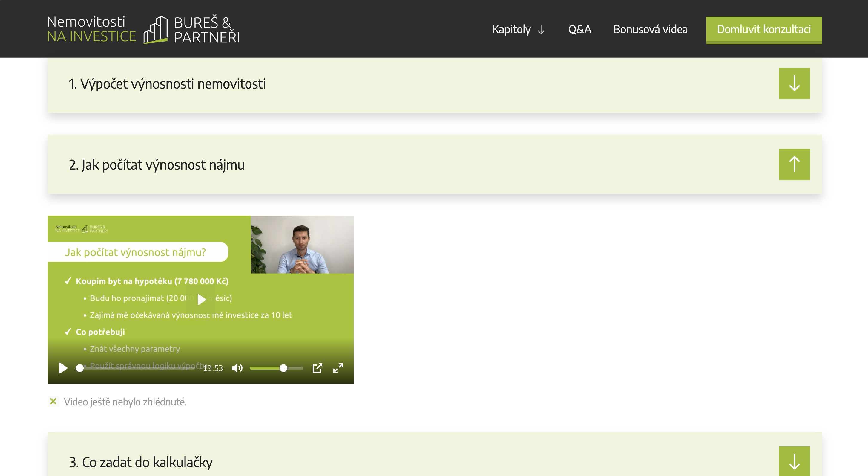Enter fullscreen mode for the video

tap(338, 368)
